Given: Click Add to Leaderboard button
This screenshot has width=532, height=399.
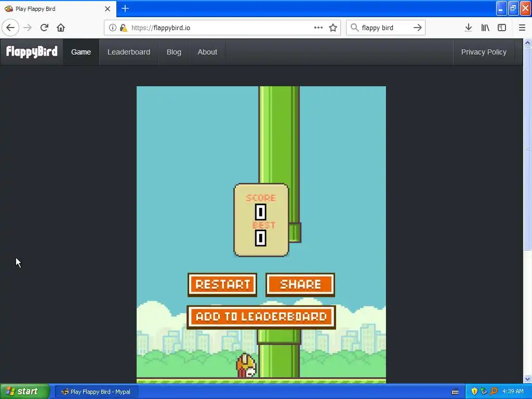Looking at the screenshot, I should point(261,316).
